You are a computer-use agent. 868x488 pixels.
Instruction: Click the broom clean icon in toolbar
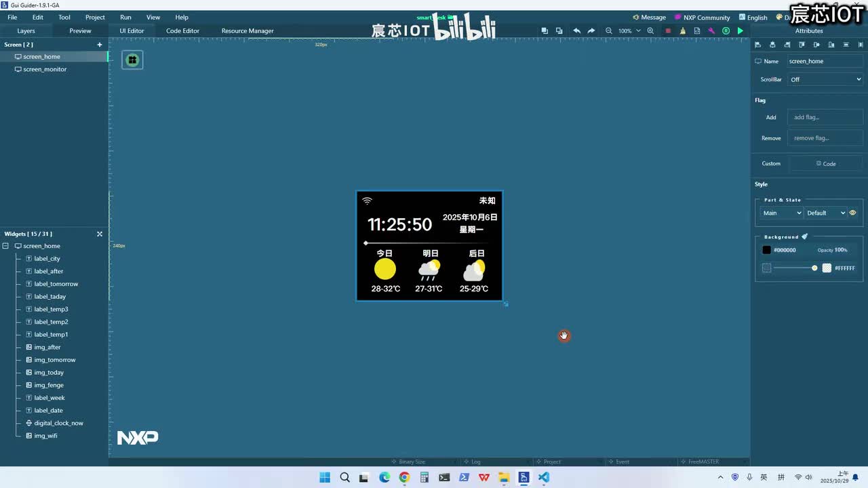pos(682,30)
